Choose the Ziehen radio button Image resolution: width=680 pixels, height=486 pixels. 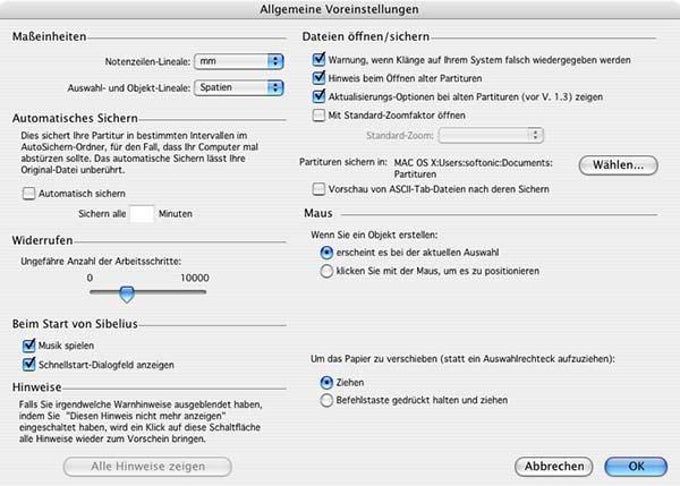pyautogui.click(x=327, y=382)
